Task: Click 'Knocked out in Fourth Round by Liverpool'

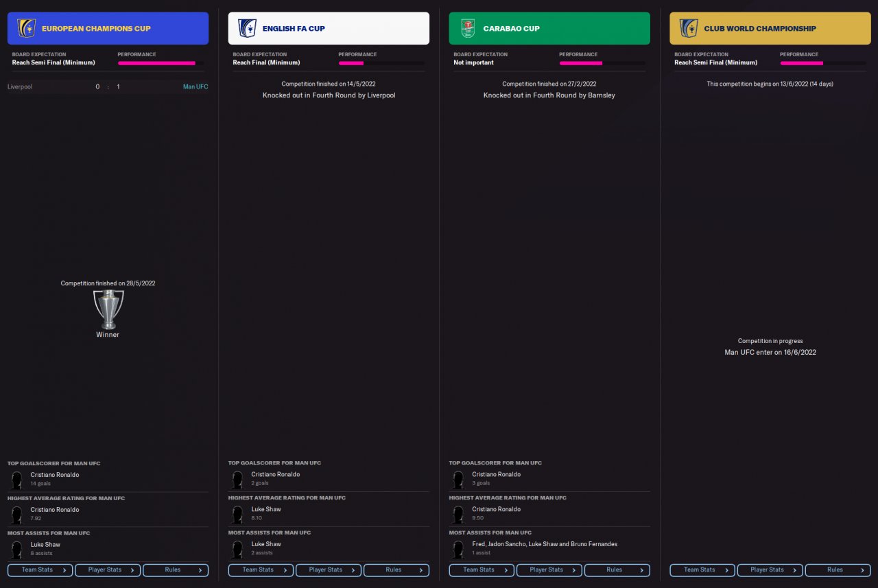Action: (x=329, y=95)
